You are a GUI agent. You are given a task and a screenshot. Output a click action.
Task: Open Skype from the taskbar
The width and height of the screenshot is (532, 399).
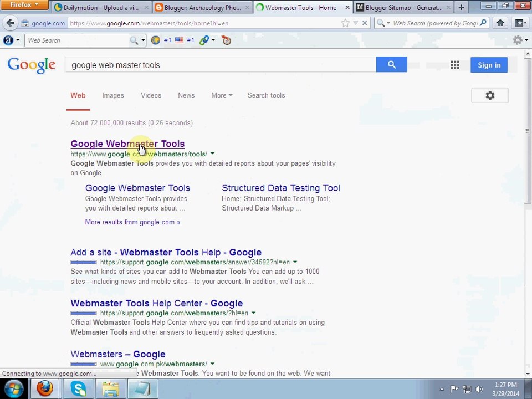pyautogui.click(x=78, y=389)
